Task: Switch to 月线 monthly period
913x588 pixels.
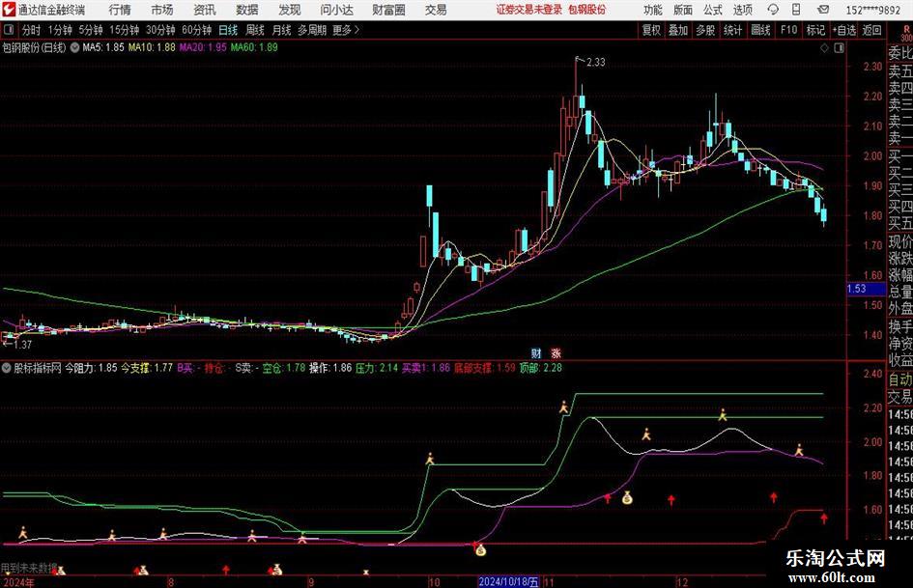Action: pos(282,30)
